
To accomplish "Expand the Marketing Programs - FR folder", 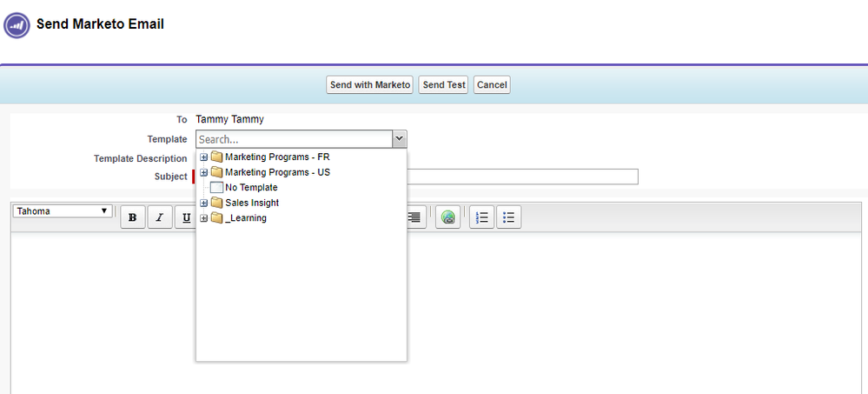I will 203,157.
